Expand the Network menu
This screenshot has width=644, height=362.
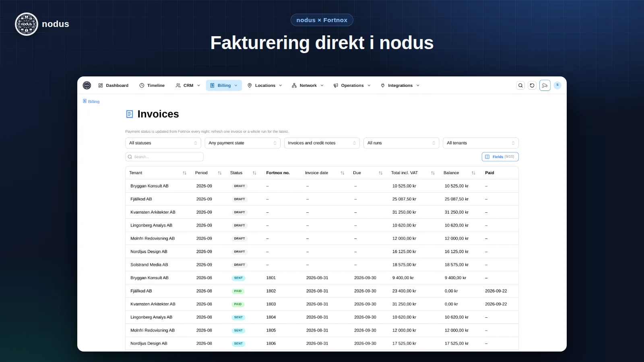[308, 85]
